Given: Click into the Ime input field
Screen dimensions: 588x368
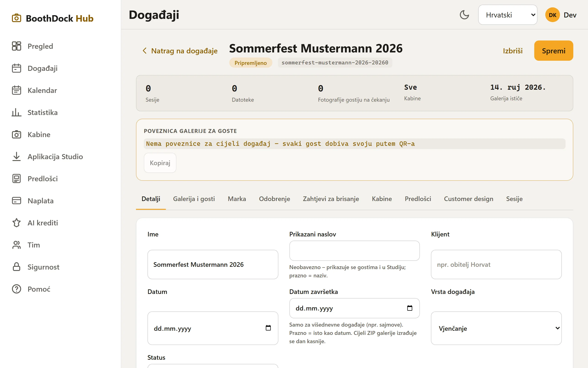Looking at the screenshot, I should (213, 264).
